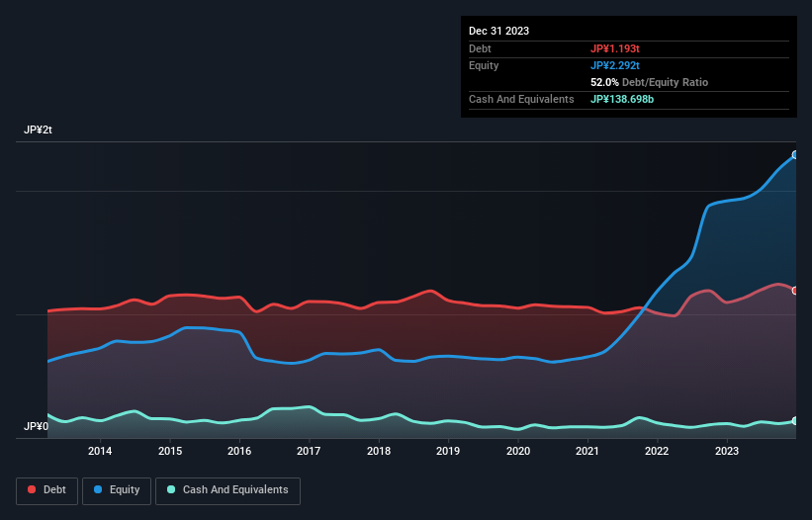Click the teal Cash And Equivalents legend dot
The width and height of the screenshot is (812, 520).
pyautogui.click(x=171, y=489)
